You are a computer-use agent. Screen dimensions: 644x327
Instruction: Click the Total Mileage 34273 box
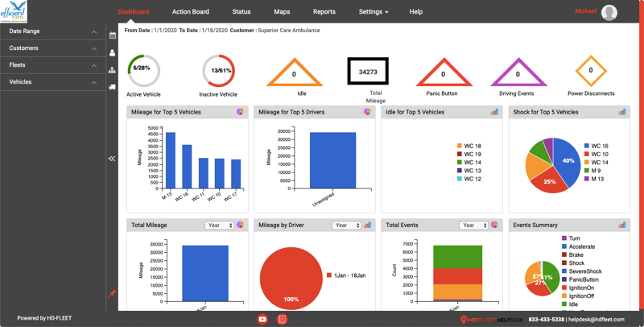tap(368, 71)
